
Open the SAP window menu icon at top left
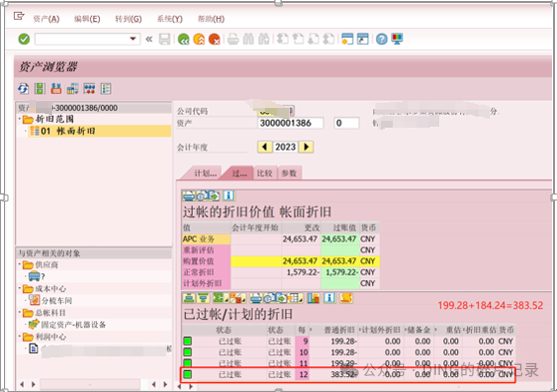tap(18, 16)
